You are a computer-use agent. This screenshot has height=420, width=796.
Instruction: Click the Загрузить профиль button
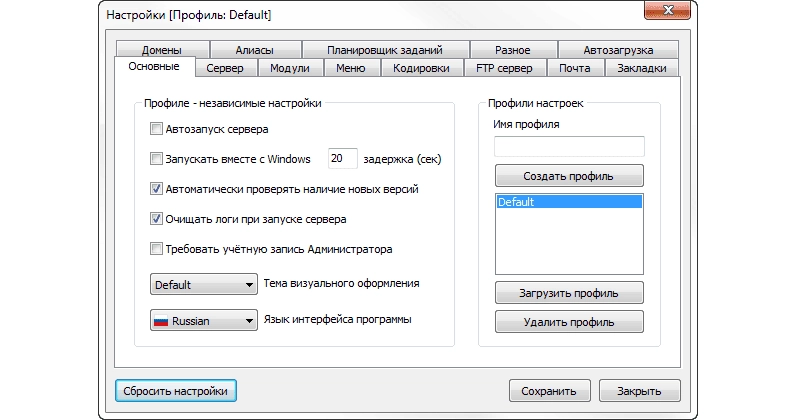coord(569,293)
